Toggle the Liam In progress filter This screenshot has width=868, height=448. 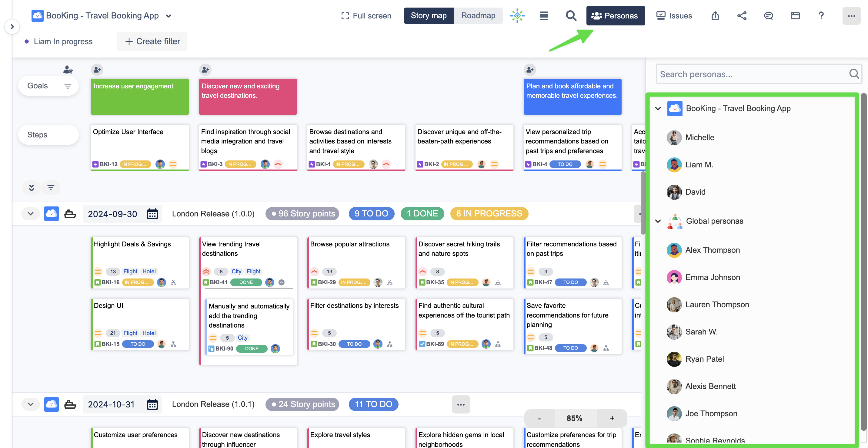63,41
